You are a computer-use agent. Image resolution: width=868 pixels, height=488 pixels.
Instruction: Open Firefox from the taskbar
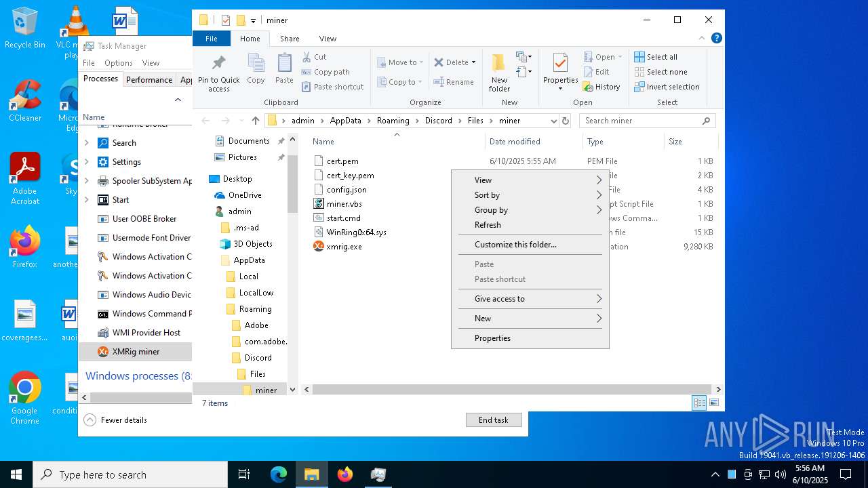point(345,474)
